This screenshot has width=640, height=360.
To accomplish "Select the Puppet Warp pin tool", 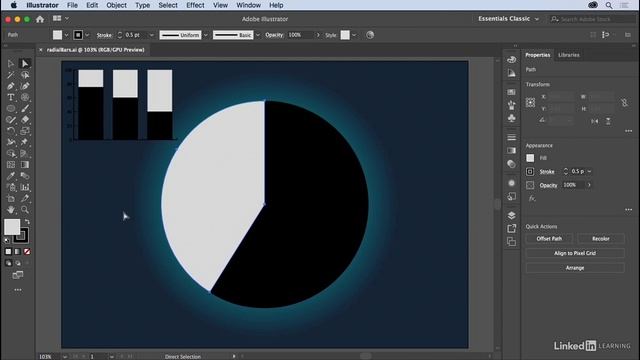I will (24, 142).
